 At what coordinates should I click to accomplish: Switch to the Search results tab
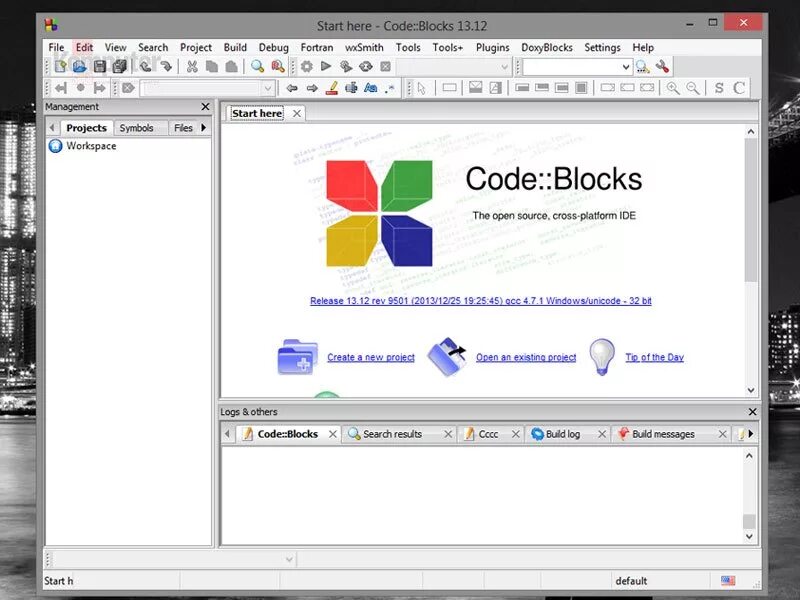point(392,434)
